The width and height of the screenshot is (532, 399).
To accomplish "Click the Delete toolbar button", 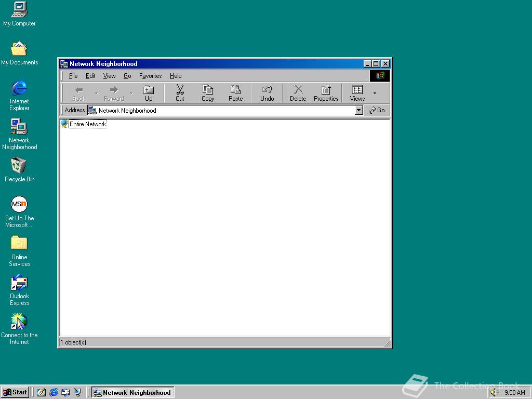I will [298, 94].
